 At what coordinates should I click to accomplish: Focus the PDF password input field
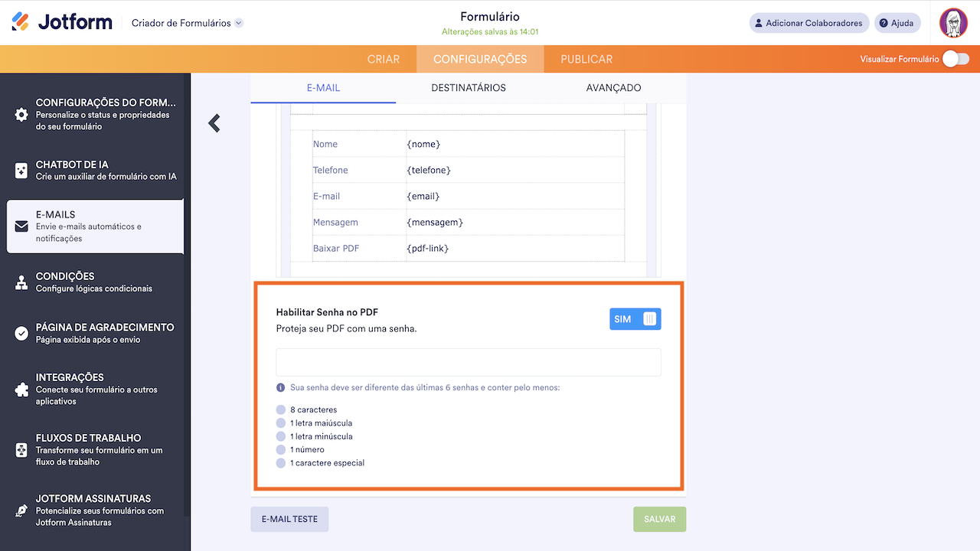468,362
